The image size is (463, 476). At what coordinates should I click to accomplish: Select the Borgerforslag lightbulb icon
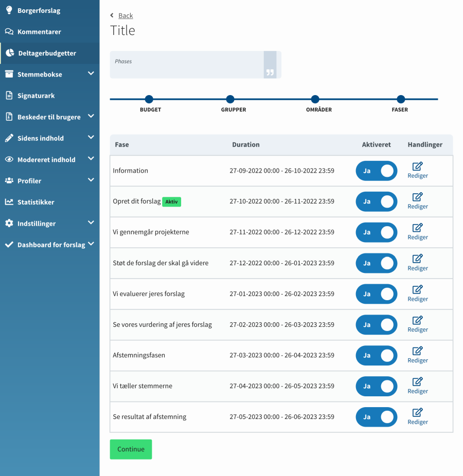pos(8,10)
